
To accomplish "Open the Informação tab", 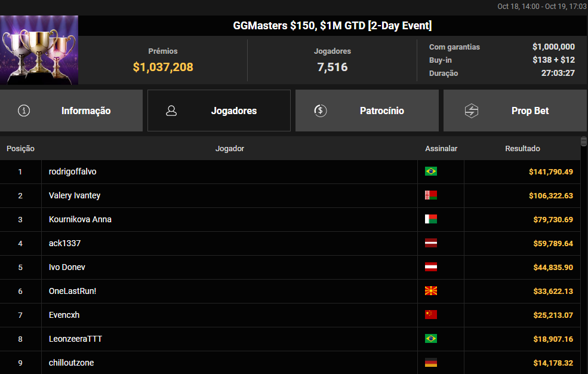I will click(x=71, y=111).
